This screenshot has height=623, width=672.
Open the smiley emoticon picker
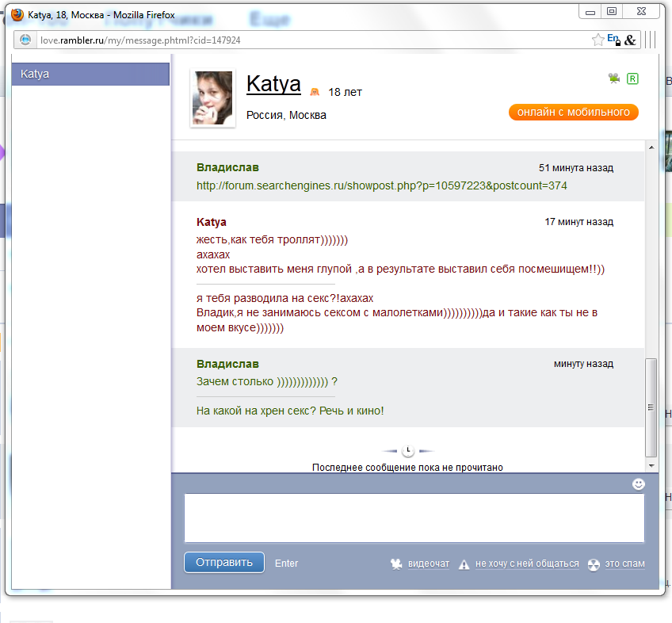[x=639, y=484]
